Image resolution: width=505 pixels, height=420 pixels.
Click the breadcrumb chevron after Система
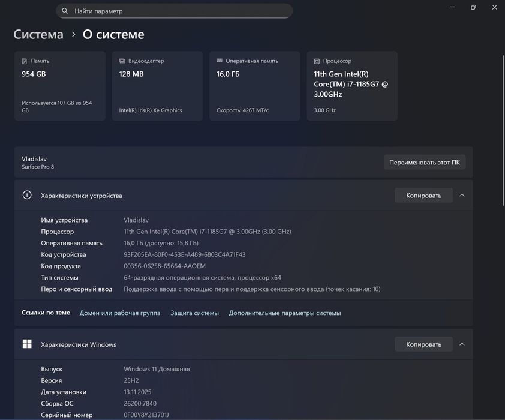74,35
